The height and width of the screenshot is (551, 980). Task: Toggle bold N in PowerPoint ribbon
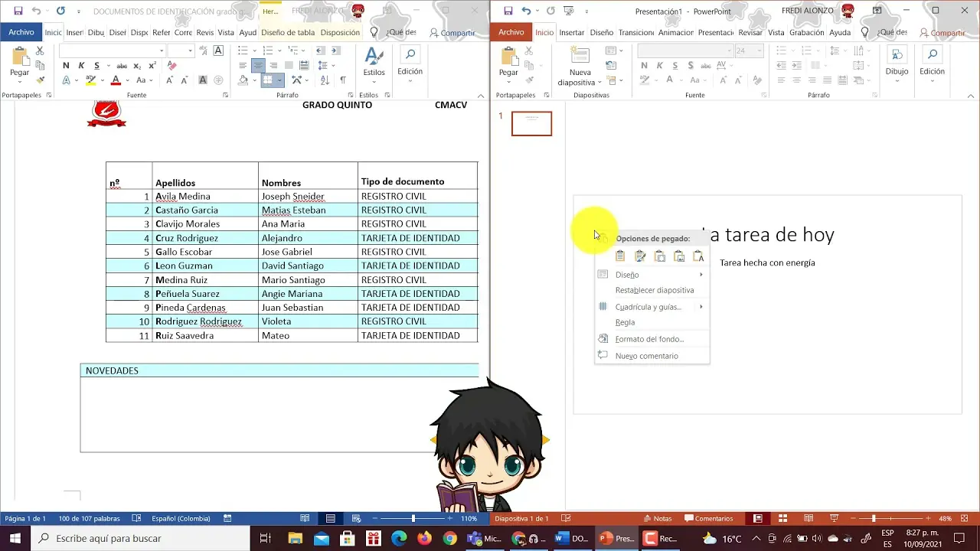pyautogui.click(x=644, y=66)
